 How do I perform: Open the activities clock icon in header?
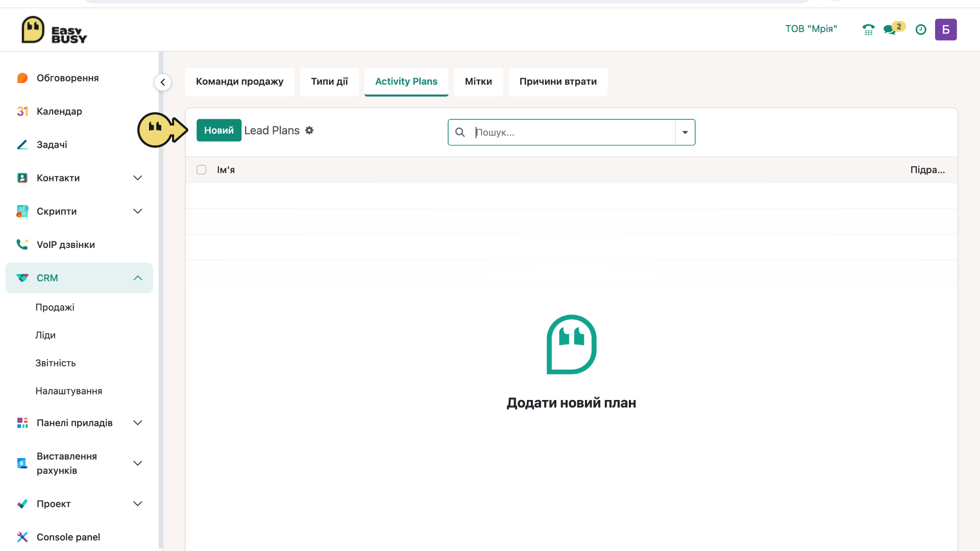[921, 30]
